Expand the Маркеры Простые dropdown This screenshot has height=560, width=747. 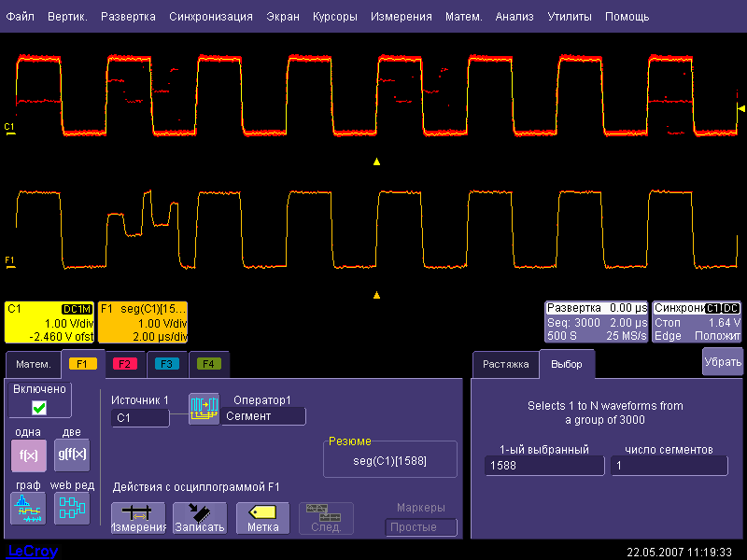[x=421, y=527]
